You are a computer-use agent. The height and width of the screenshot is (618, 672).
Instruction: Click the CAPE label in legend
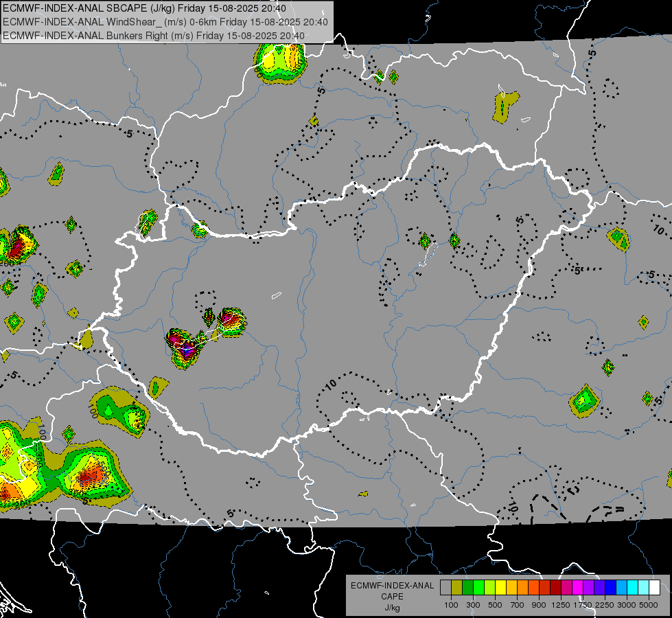[392, 597]
